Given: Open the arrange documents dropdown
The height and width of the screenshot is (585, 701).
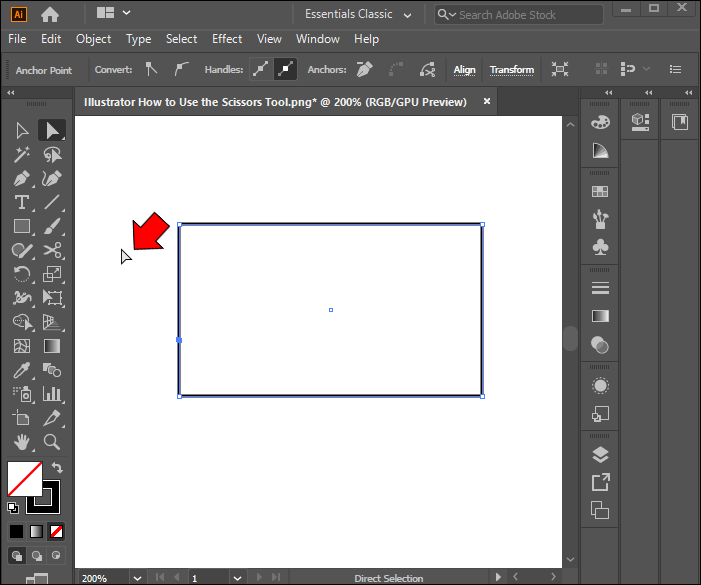Looking at the screenshot, I should point(114,14).
